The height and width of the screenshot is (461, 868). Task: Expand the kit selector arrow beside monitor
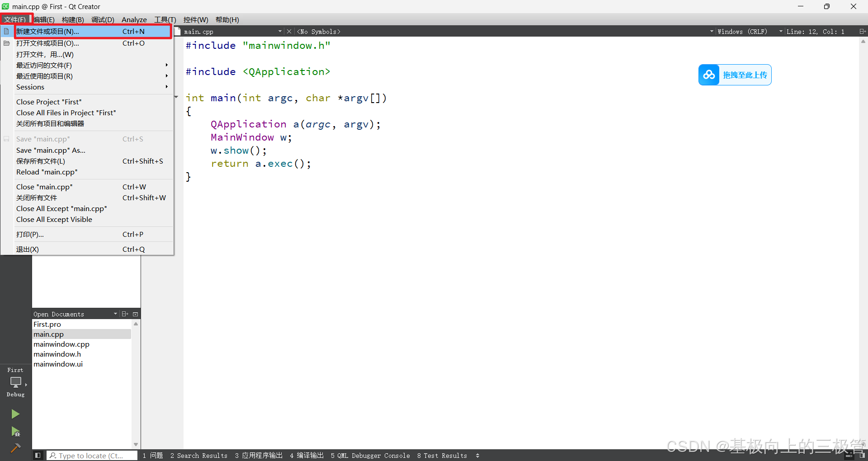tap(26, 385)
